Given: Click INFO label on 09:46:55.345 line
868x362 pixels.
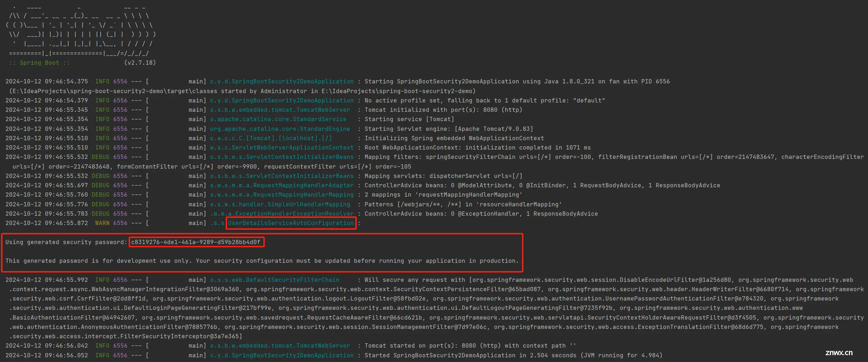Looking at the screenshot, I should click(102, 110).
